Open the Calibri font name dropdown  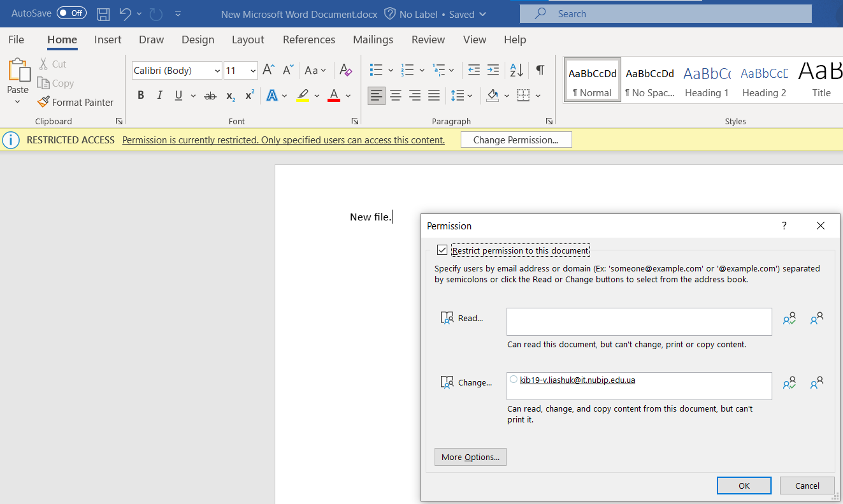pyautogui.click(x=217, y=70)
